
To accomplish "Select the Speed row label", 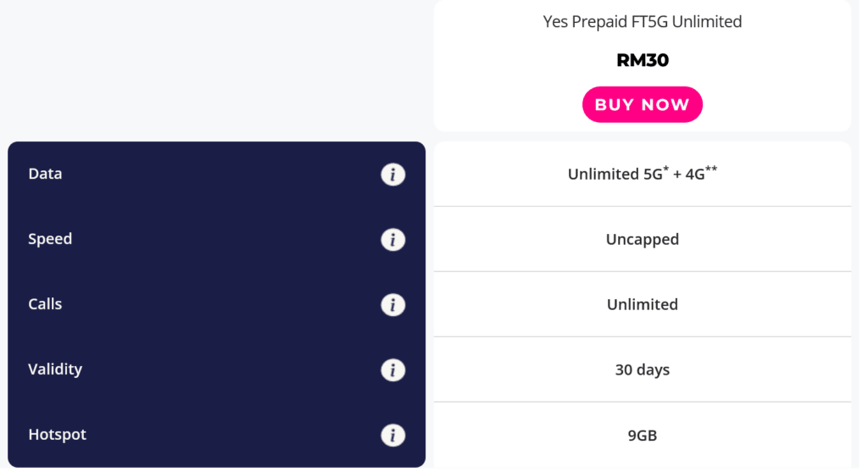I will pyautogui.click(x=50, y=239).
